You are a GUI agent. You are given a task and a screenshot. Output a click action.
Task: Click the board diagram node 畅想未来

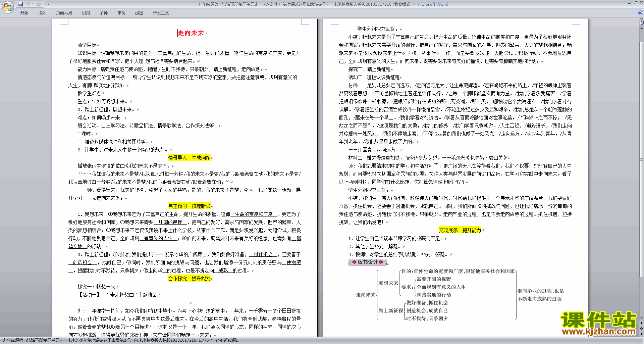pyautogui.click(x=388, y=283)
